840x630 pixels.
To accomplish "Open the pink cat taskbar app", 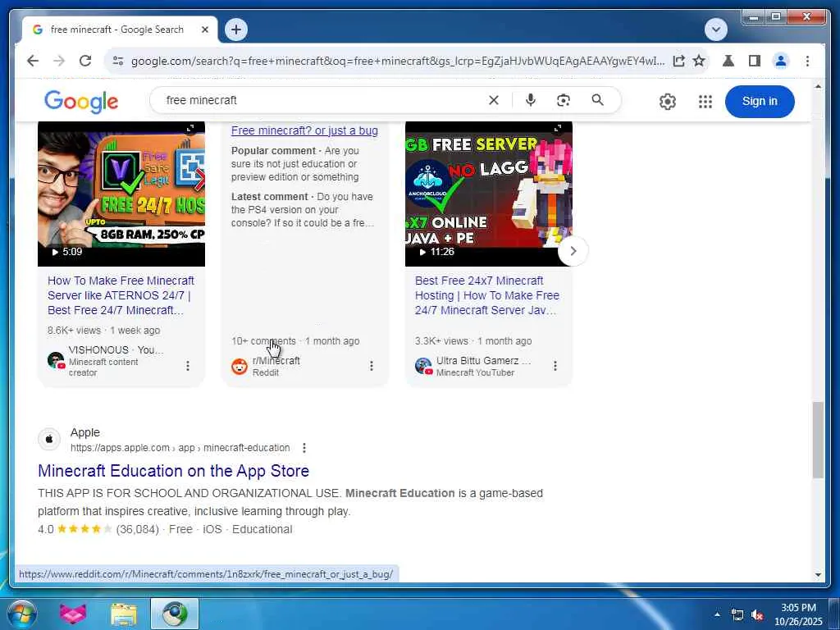I will [73, 614].
